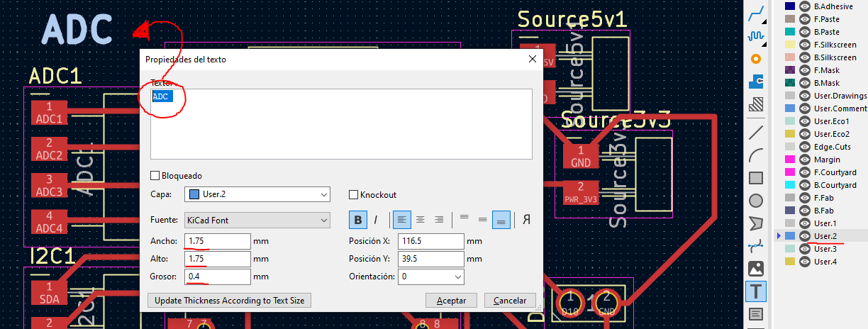Select the Add Via tool

pos(756,58)
